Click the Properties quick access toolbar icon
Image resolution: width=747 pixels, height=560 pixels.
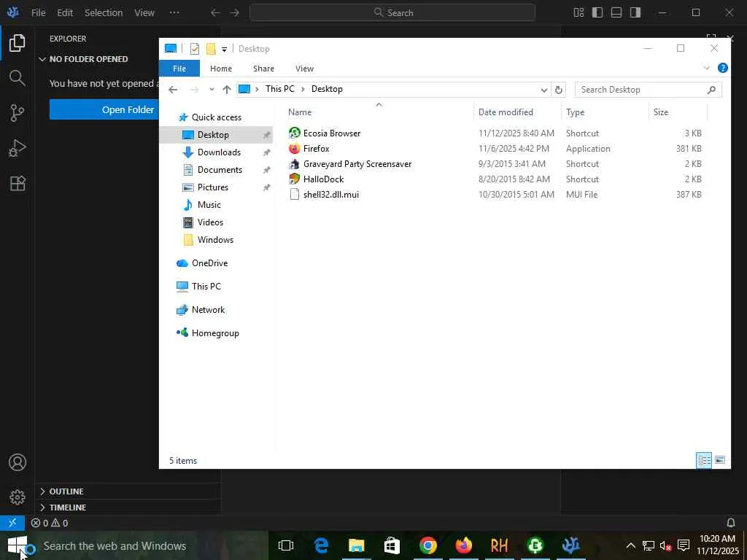click(194, 49)
